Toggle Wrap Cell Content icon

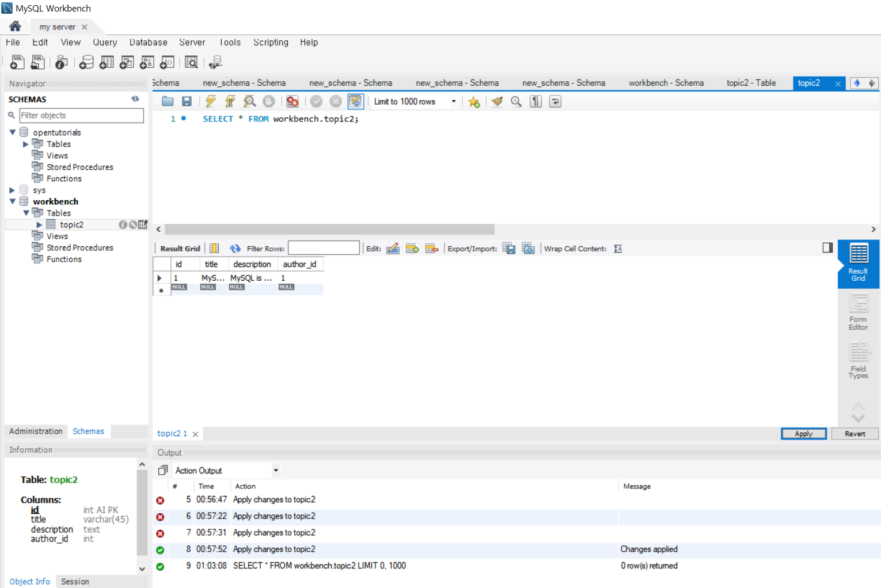[x=618, y=249]
